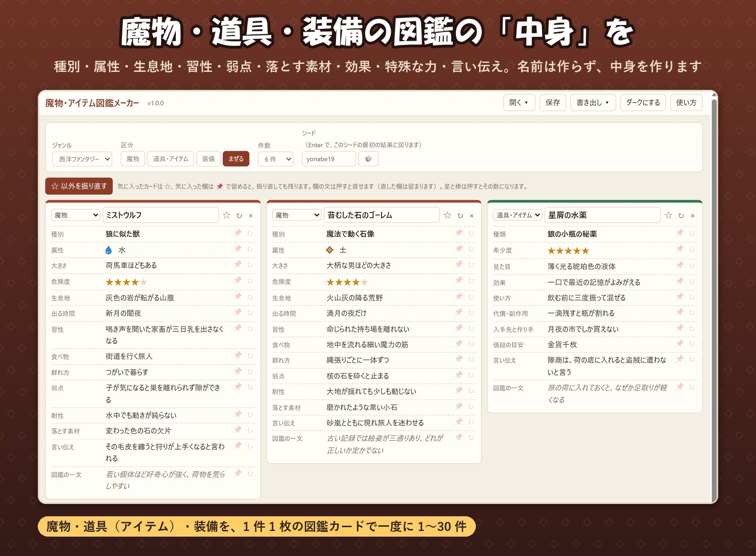The image size is (756, 556).
Task: Click the dice icon next to seed field
Action: click(368, 159)
